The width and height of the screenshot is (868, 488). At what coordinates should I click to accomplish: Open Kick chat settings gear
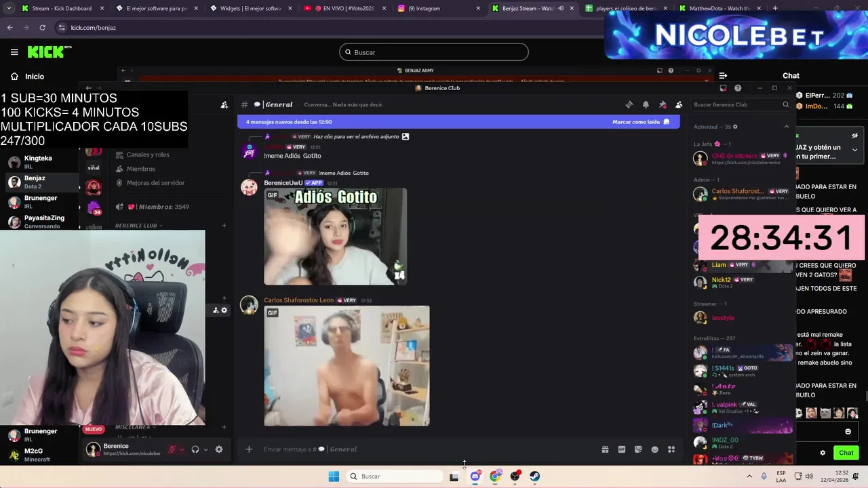click(823, 453)
